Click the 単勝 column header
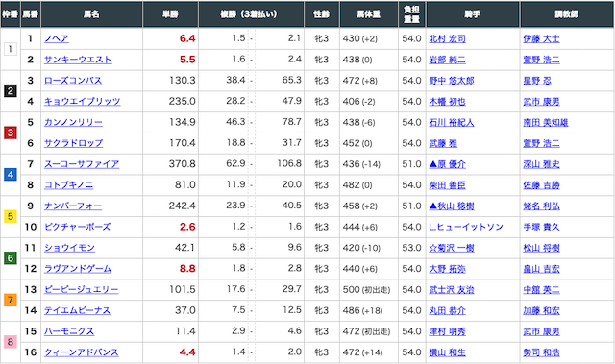This screenshot has height=364, width=615. [x=171, y=14]
